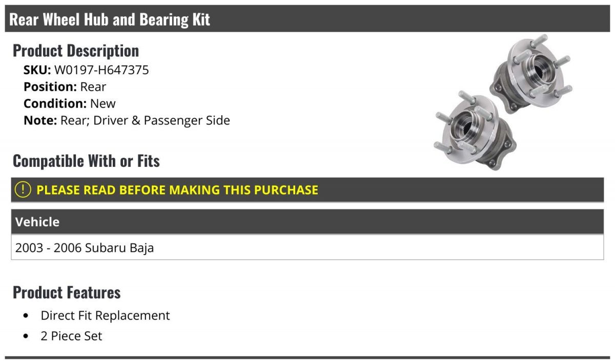Open the hub and bearing product image

[x=503, y=102]
